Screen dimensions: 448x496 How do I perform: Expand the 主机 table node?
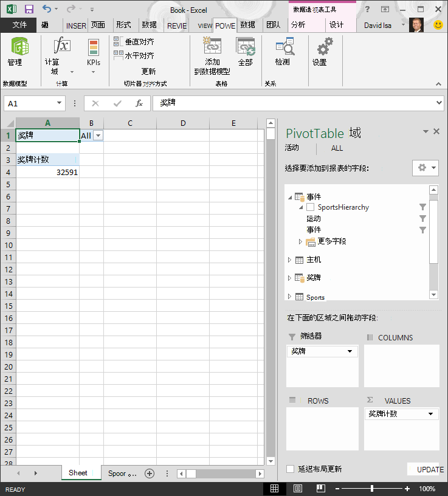(289, 260)
